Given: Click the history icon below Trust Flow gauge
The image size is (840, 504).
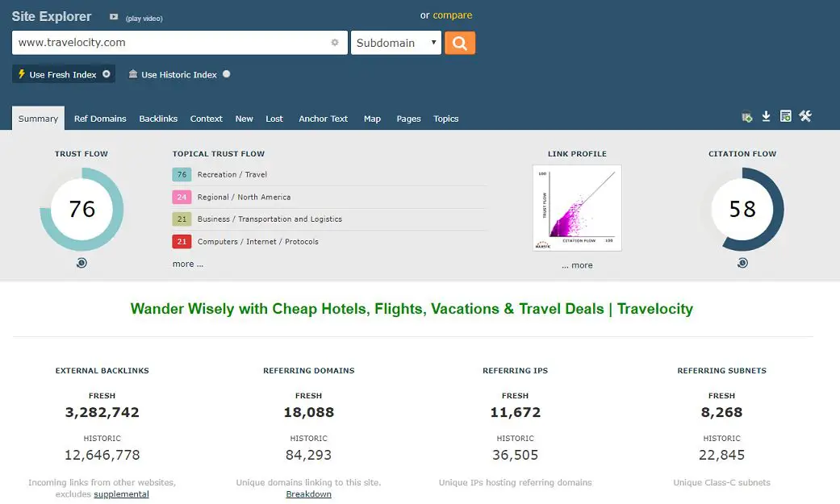Looking at the screenshot, I should [x=81, y=262].
